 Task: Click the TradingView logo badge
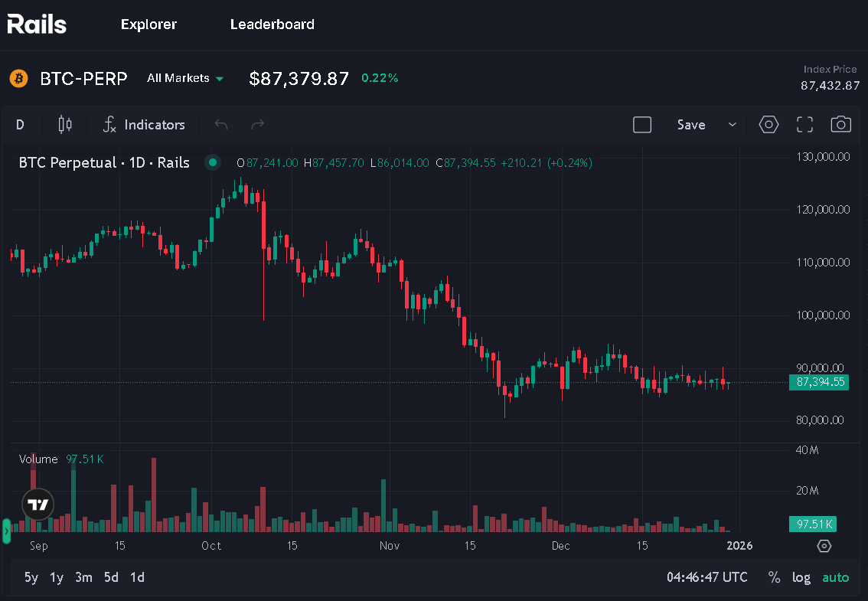(38, 505)
